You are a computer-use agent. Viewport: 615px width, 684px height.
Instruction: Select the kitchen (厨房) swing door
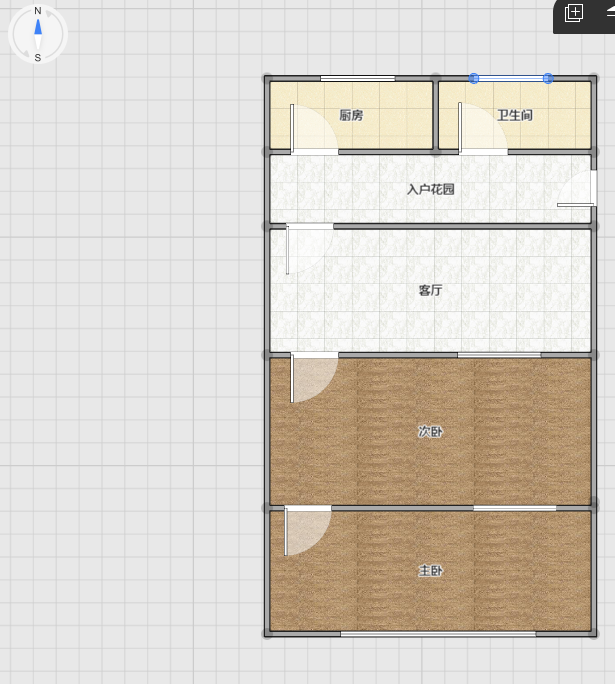pos(314,130)
